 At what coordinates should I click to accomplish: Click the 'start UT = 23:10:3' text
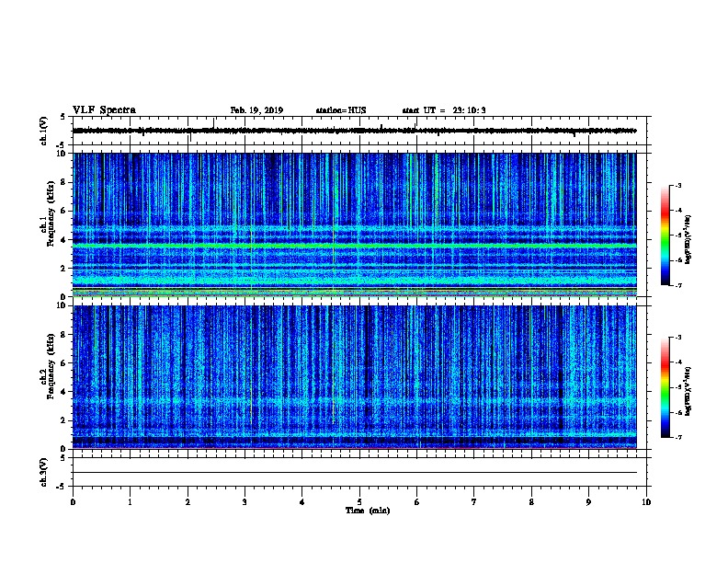coord(444,110)
